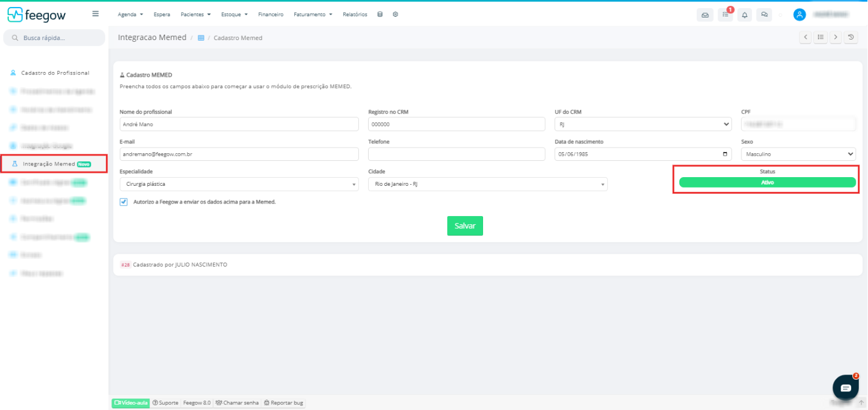Open the Especialidade combo box

click(x=239, y=184)
